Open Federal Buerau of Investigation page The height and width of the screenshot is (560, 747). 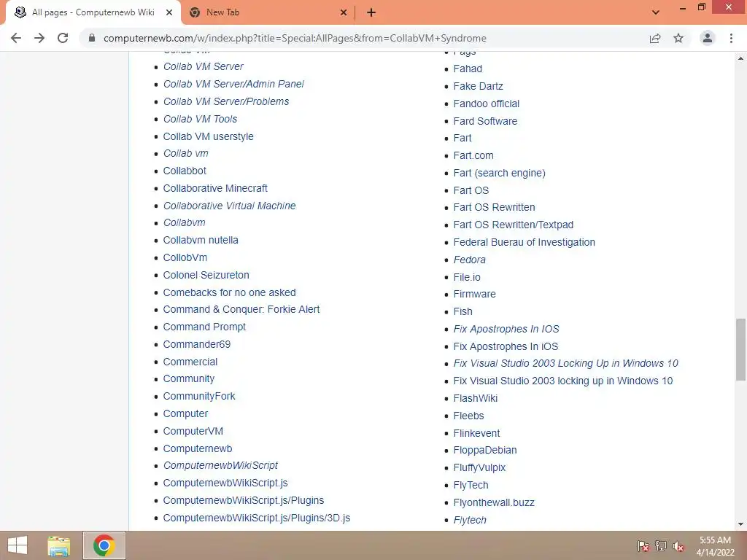click(524, 242)
